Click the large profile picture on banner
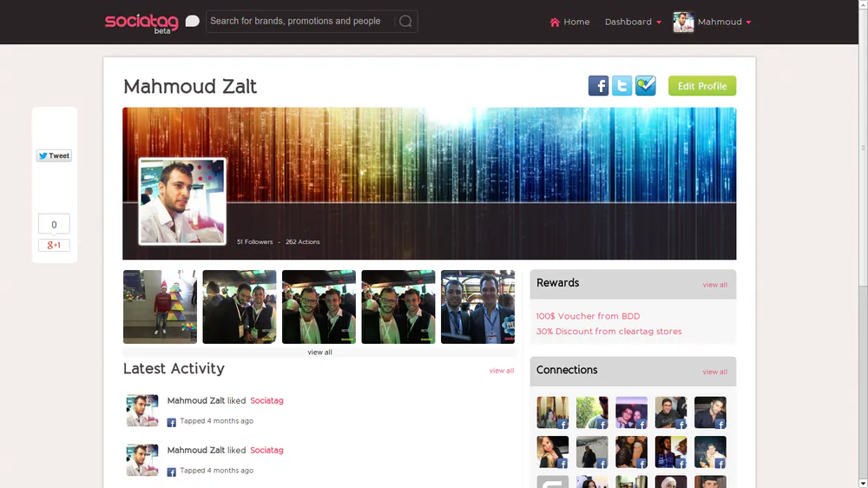This screenshot has width=868, height=488. [x=182, y=201]
